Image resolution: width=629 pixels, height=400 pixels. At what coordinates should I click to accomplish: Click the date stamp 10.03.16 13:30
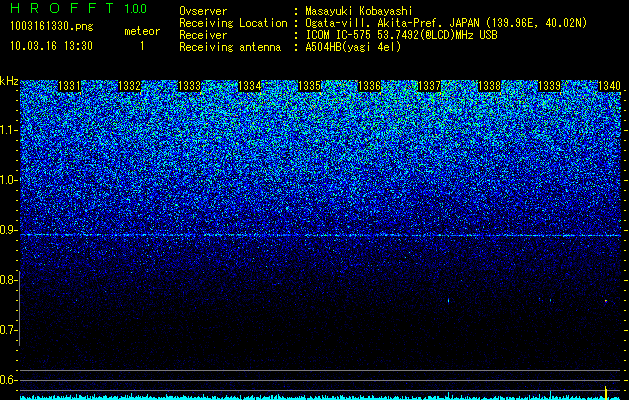pyautogui.click(x=51, y=46)
